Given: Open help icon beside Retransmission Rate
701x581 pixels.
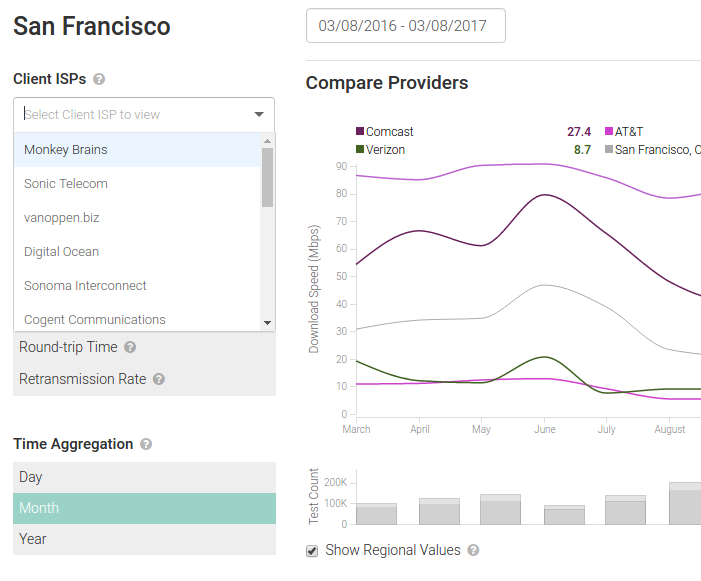Looking at the screenshot, I should coord(159,379).
